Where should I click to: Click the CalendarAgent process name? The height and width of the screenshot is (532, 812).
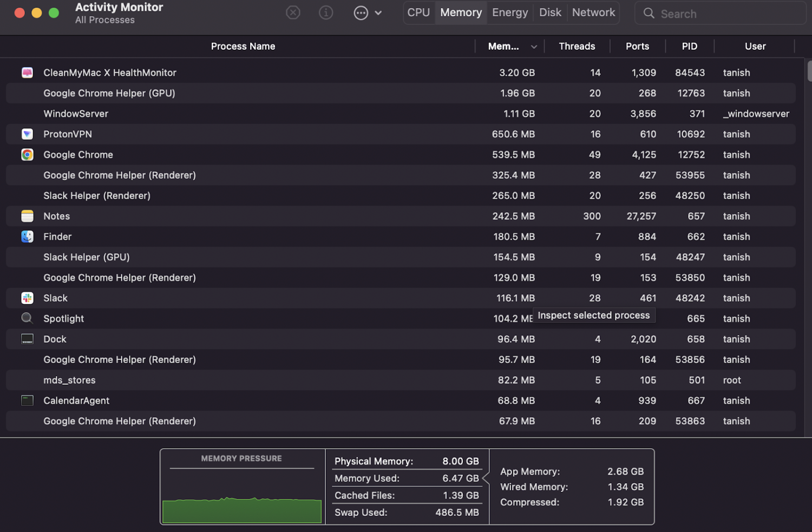coord(76,400)
